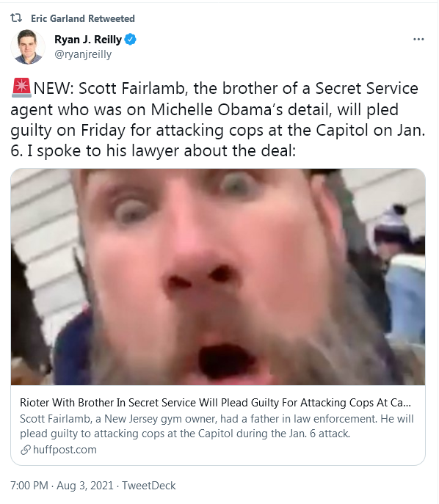Open the HuffPost article preview image
The width and height of the screenshot is (439, 504).
pyautogui.click(x=218, y=277)
